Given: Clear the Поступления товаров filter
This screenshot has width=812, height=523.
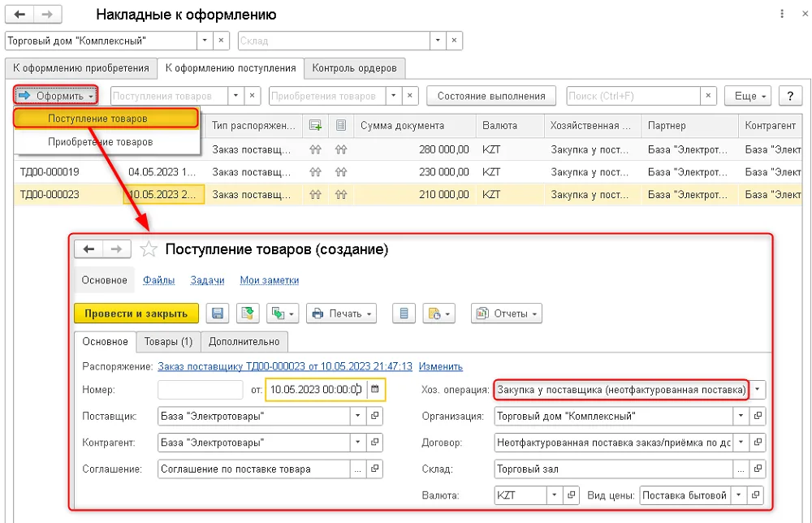Looking at the screenshot, I should 253,96.
